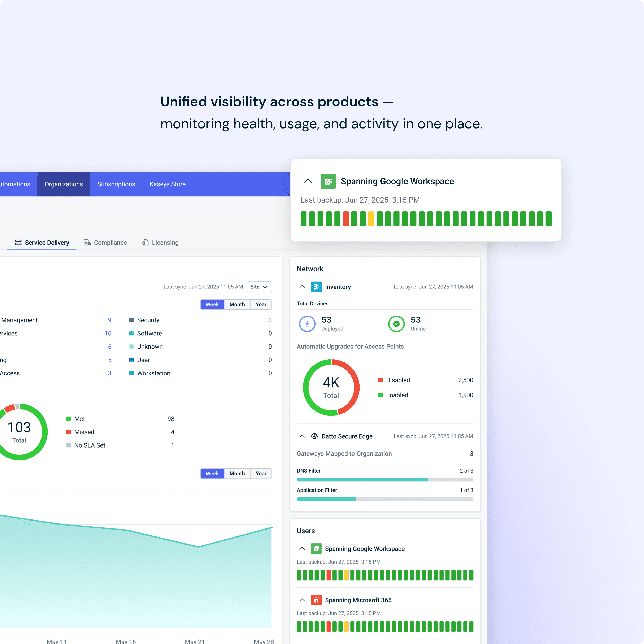Select Year in the upper range toggle
This screenshot has width=644, height=644.
click(x=261, y=304)
